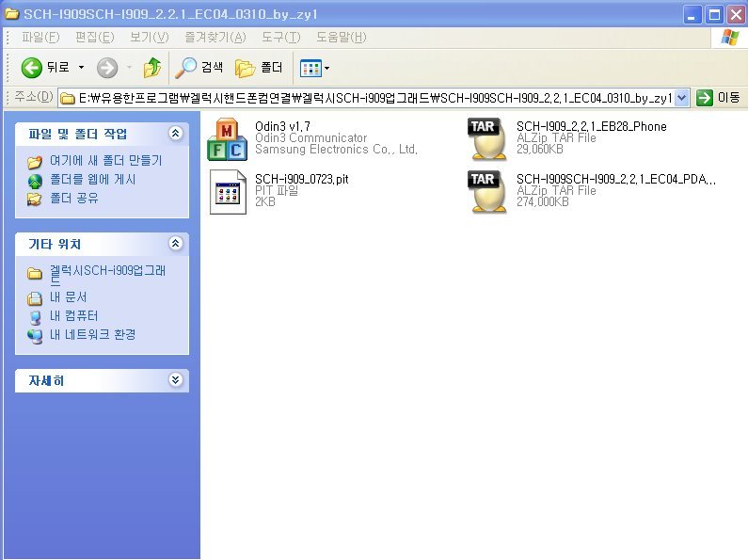Click the folder icon in title bar
The width and height of the screenshot is (748, 560).
(x=11, y=13)
